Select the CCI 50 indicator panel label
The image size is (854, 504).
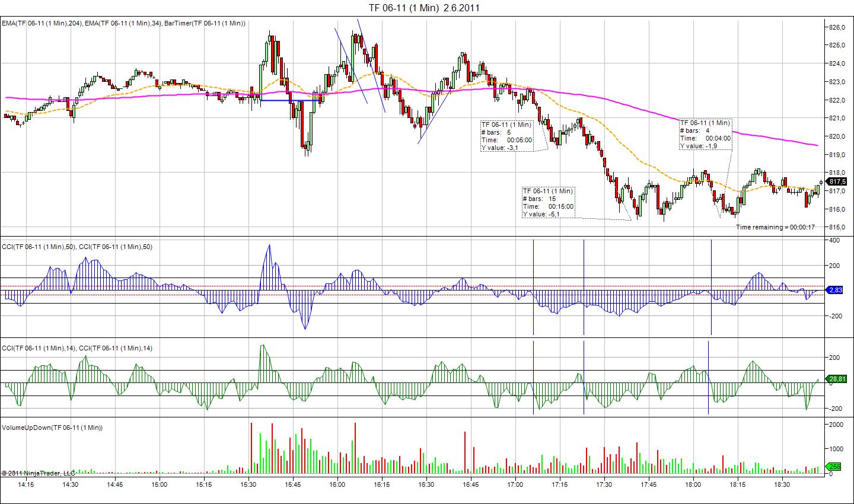pyautogui.click(x=77, y=247)
